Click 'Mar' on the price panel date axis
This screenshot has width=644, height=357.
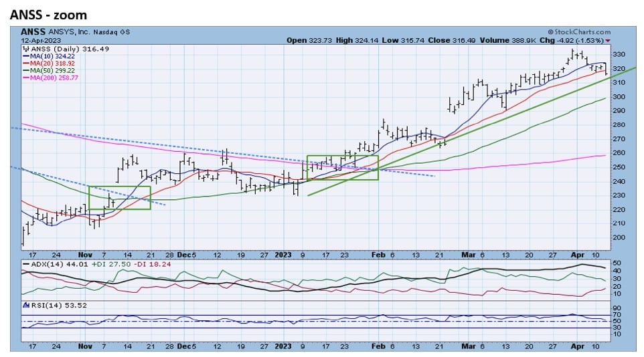pyautogui.click(x=468, y=255)
